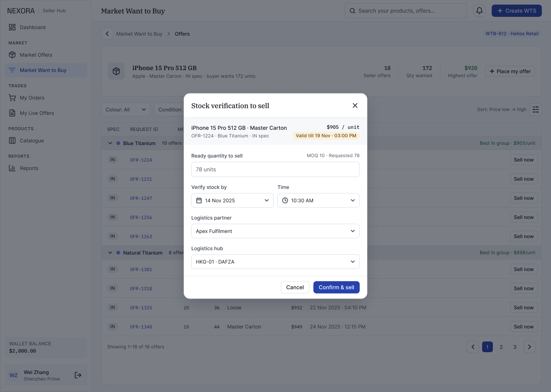This screenshot has width=551, height=392.
Task: Cancel the stock verification dialog
Action: [x=295, y=287]
